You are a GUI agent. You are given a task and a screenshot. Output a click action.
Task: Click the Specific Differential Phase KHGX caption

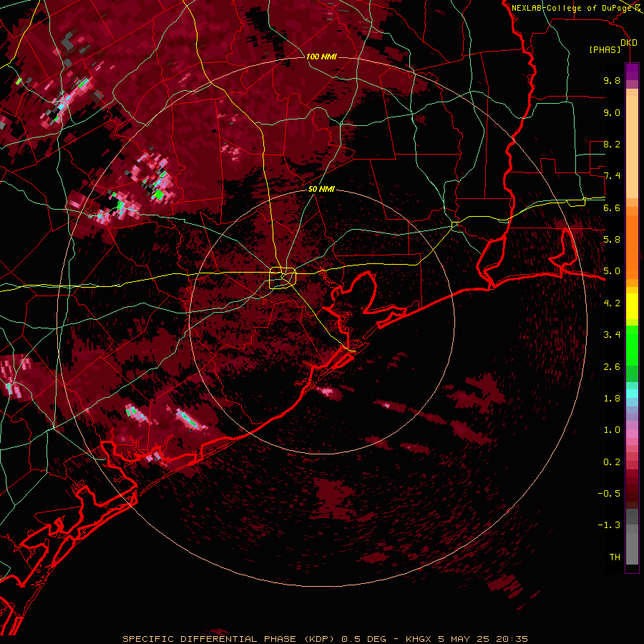point(326,639)
